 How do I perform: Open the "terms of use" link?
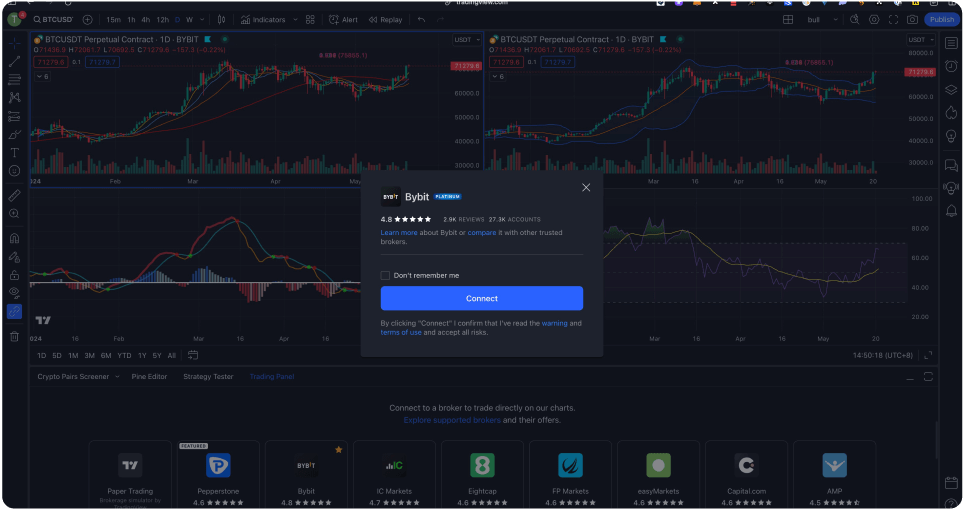click(401, 332)
